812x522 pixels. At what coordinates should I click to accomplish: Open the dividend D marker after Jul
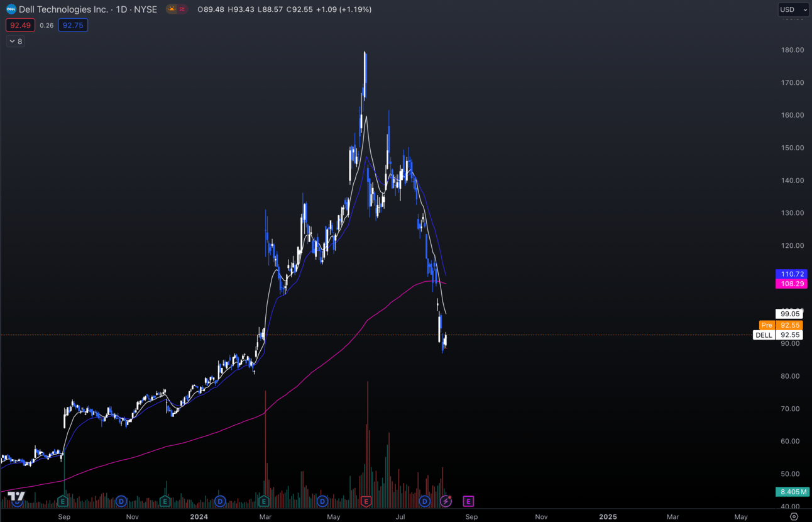pos(425,501)
